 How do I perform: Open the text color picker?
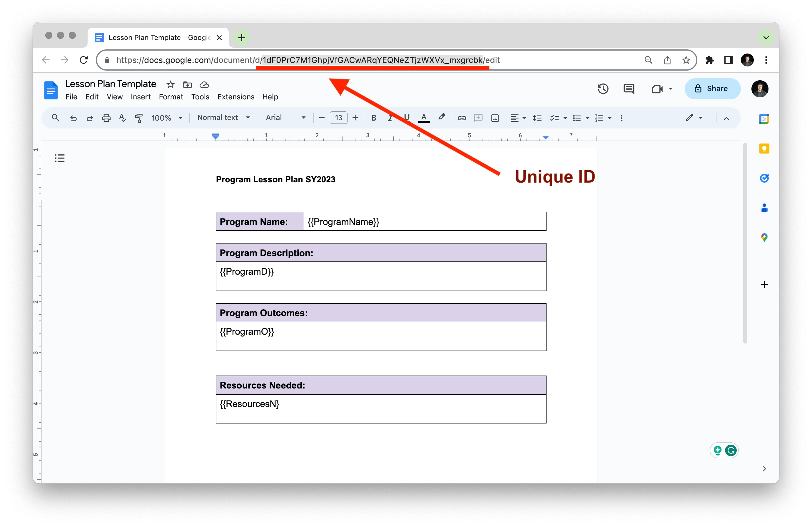click(x=424, y=118)
